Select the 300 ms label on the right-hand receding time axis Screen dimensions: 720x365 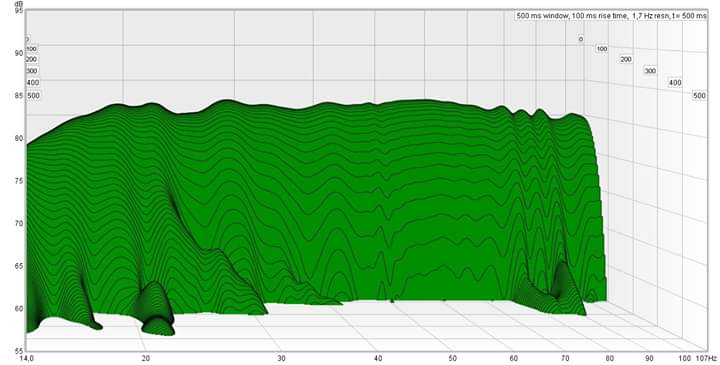650,71
